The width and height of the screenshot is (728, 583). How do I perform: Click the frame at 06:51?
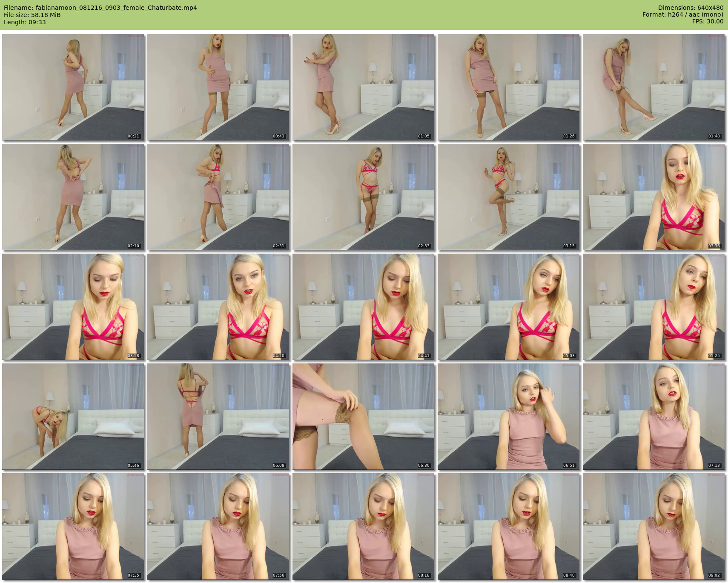click(x=508, y=417)
